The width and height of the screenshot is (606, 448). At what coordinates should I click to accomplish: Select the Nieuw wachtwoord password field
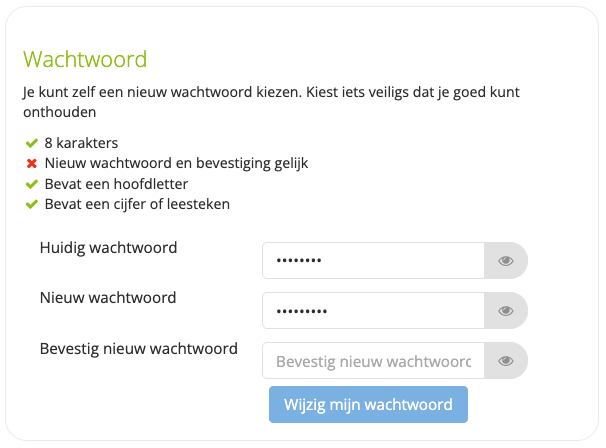[x=373, y=311]
